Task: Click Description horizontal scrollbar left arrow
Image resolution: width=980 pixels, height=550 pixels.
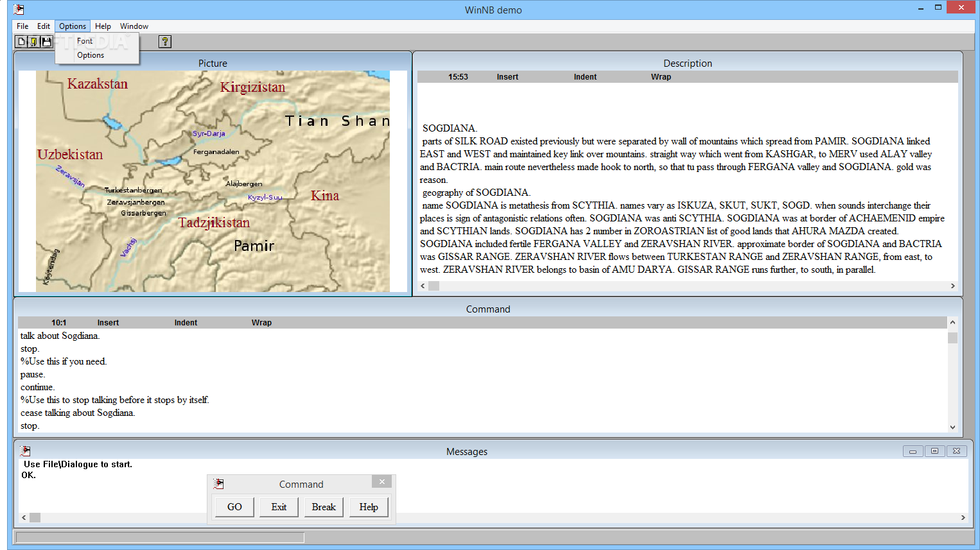Action: 423,286
